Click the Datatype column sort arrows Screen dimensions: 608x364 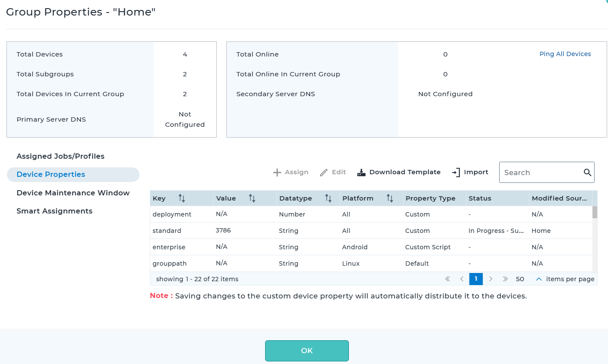(328, 198)
